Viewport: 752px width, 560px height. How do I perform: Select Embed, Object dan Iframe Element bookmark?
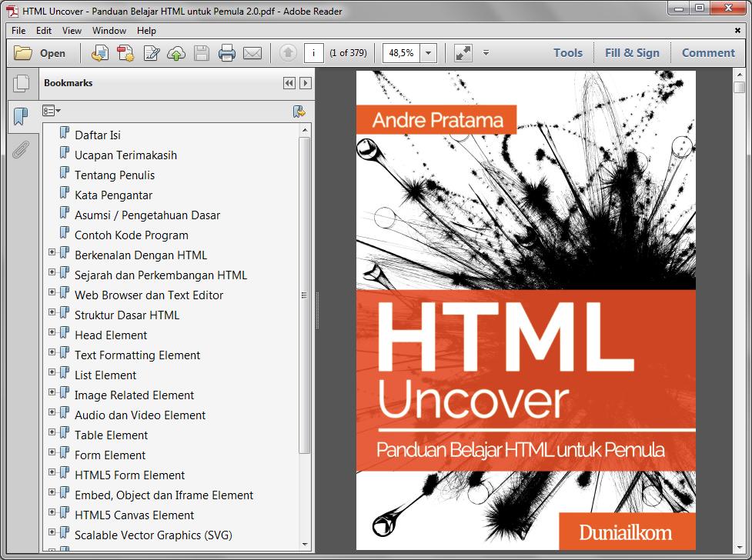click(163, 495)
